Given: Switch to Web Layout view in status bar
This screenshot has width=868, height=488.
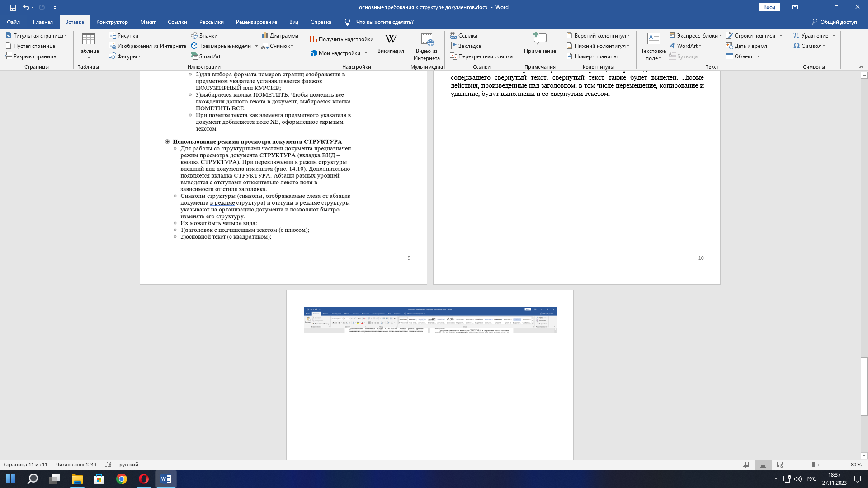Looking at the screenshot, I should [x=780, y=465].
